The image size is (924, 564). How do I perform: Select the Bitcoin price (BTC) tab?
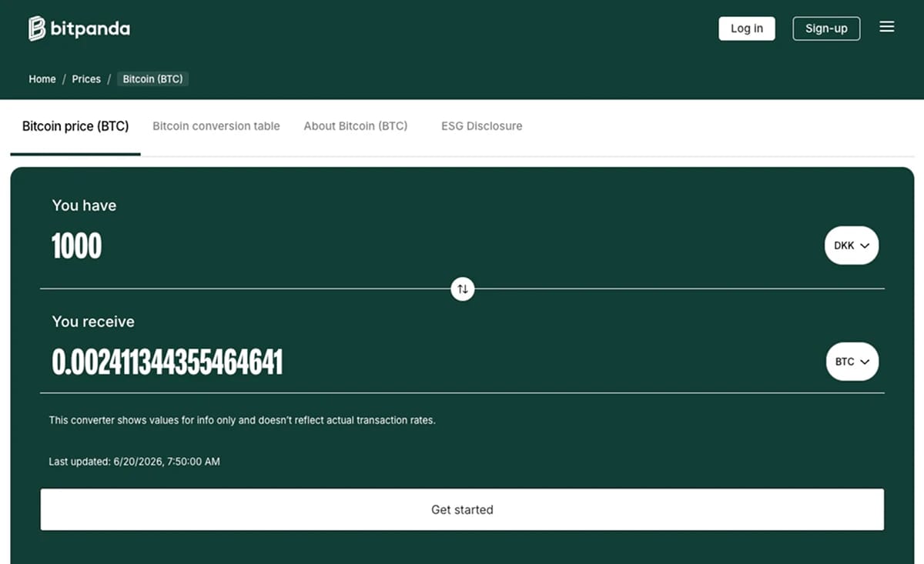pos(75,126)
